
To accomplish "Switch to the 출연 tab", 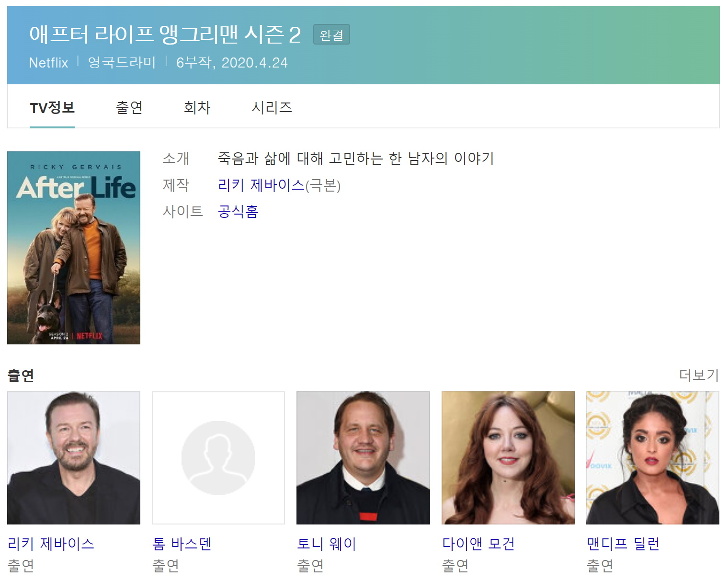I will pos(129,107).
